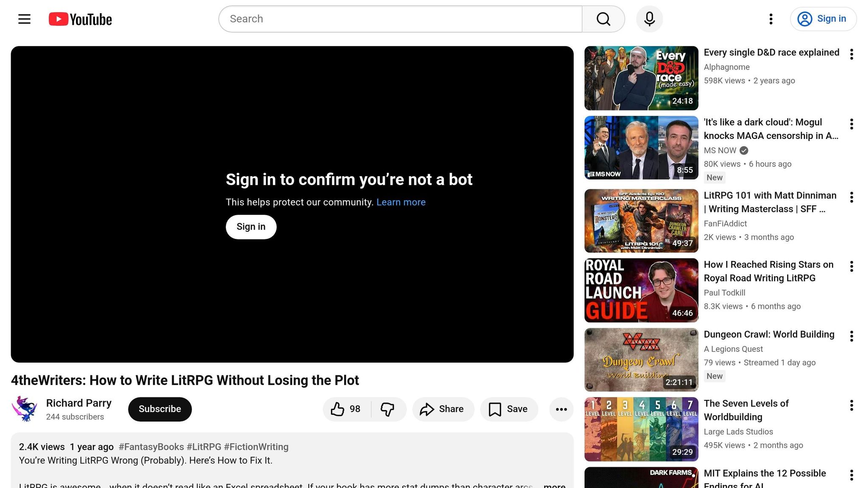Image resolution: width=868 pixels, height=488 pixels.
Task: Visit A Legions Quest channel
Action: click(x=733, y=349)
